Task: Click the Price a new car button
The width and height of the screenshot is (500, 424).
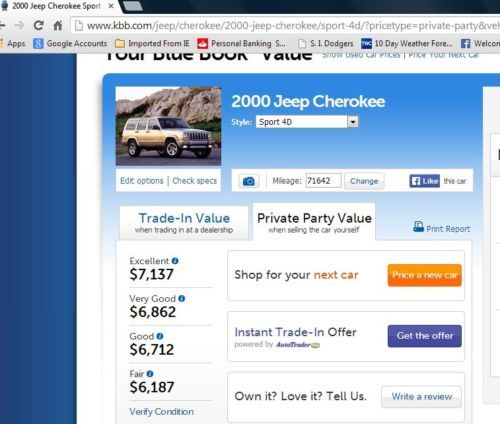Action: (425, 275)
